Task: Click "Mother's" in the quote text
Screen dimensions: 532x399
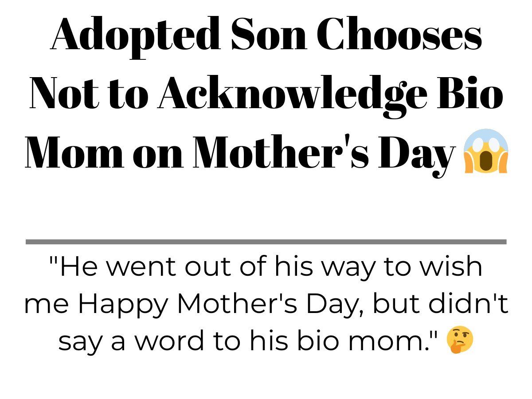Action: click(x=239, y=304)
